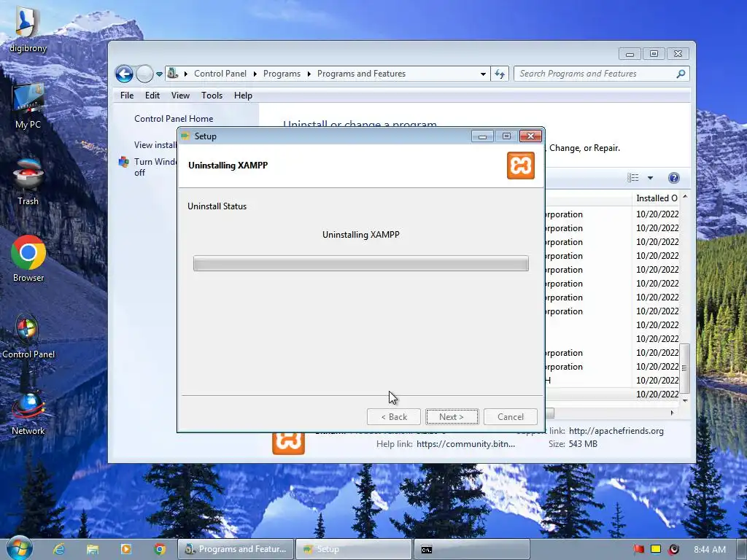
Task: Minimize the Setup dialog
Action: (482, 136)
